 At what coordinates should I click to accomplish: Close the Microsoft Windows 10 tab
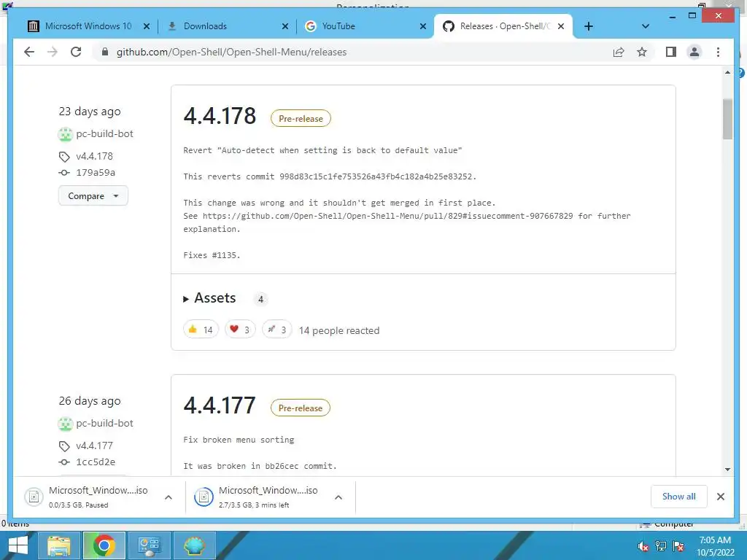coord(147,26)
